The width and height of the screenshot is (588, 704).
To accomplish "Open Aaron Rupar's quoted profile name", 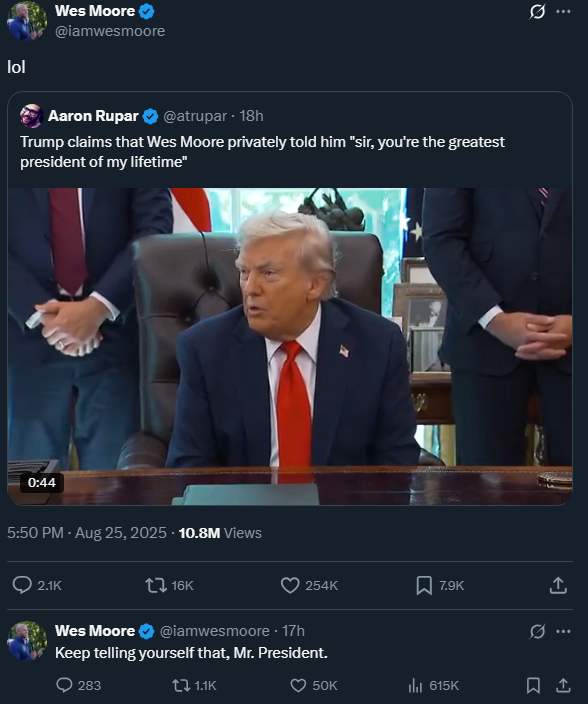I will [x=93, y=116].
